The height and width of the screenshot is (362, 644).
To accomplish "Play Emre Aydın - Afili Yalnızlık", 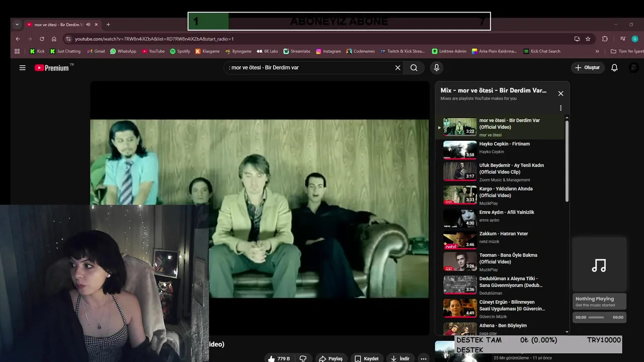I will point(501,219).
